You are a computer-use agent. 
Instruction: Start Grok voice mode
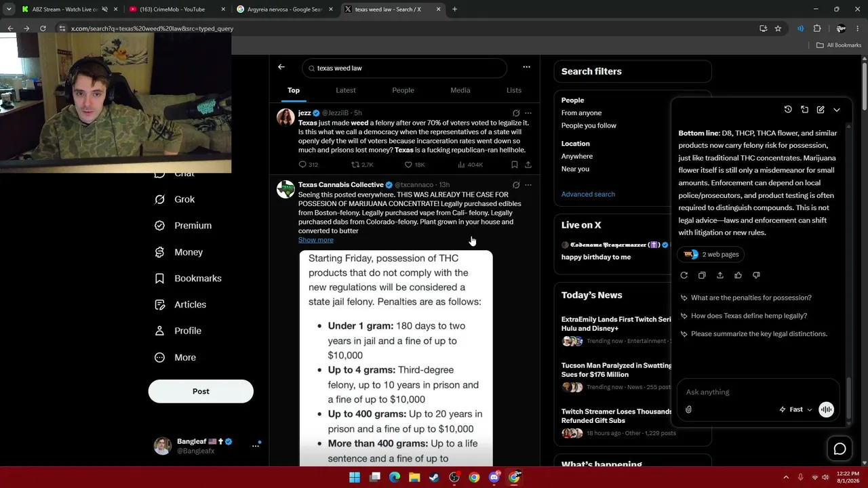826,409
